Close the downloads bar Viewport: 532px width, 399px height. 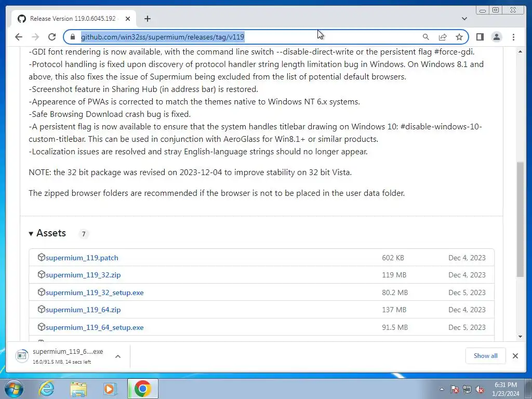click(515, 355)
